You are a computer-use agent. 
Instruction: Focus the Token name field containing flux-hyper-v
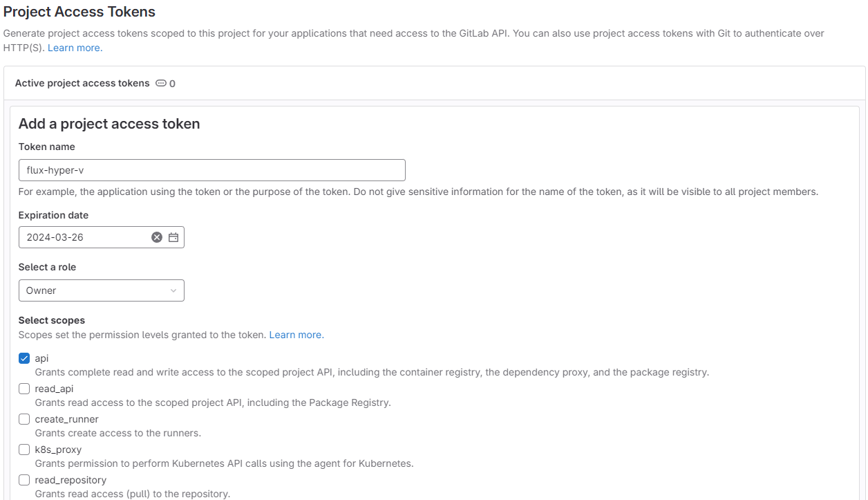[211, 170]
